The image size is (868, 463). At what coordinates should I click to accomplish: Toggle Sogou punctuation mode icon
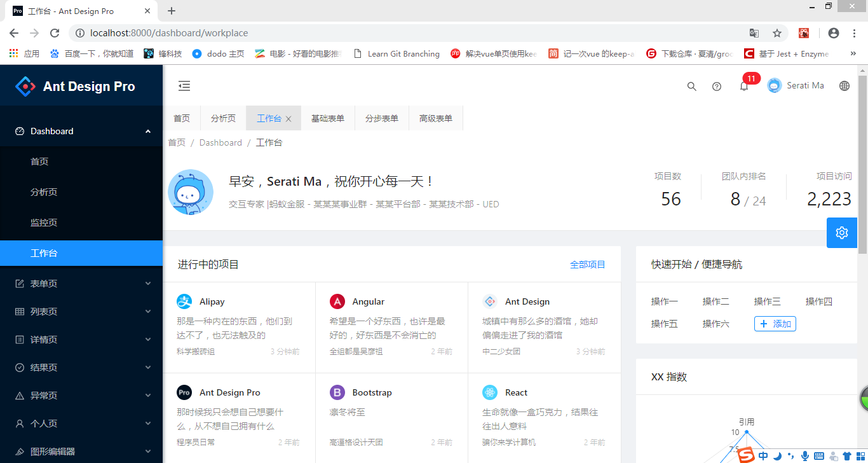tap(791, 455)
